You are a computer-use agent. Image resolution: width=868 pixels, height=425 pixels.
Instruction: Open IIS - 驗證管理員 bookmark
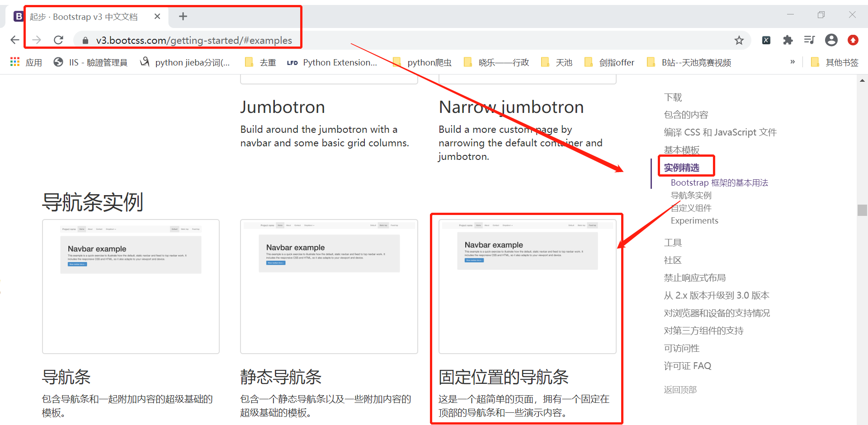90,62
